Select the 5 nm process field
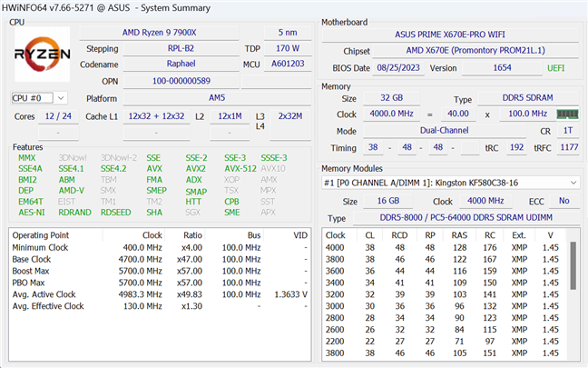Viewport: 588px width, 368px height. click(x=288, y=33)
